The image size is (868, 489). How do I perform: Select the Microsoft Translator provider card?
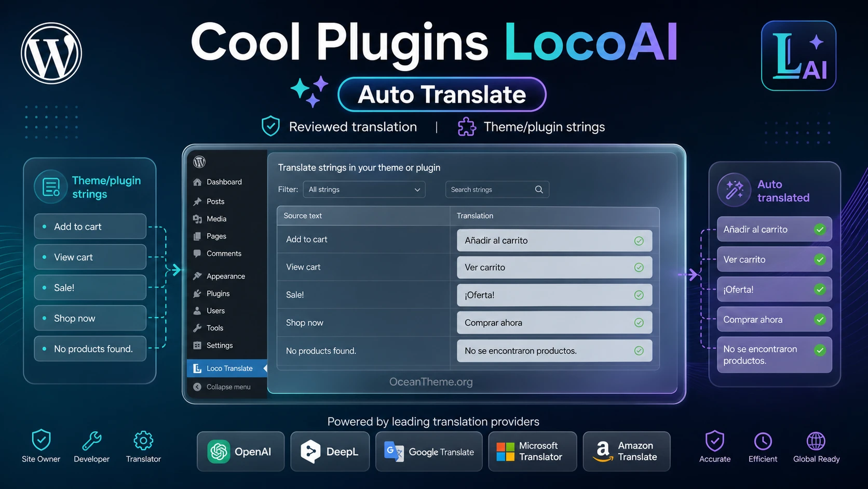533,452
